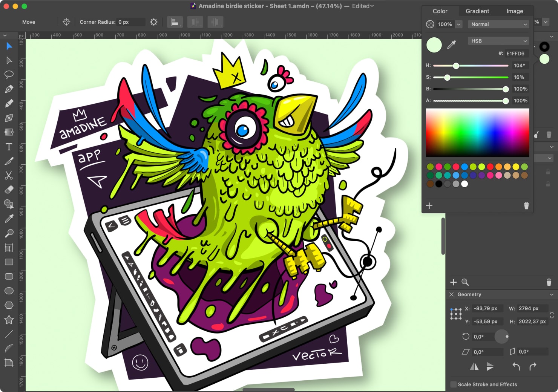Select the Eyedropper tool
Viewport: 558px width, 392px height.
point(9,218)
